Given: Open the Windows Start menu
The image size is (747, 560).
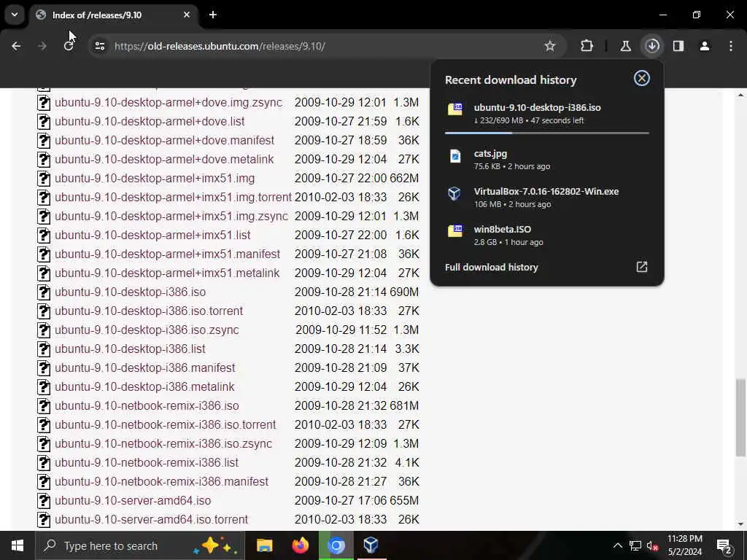Looking at the screenshot, I should [18, 545].
